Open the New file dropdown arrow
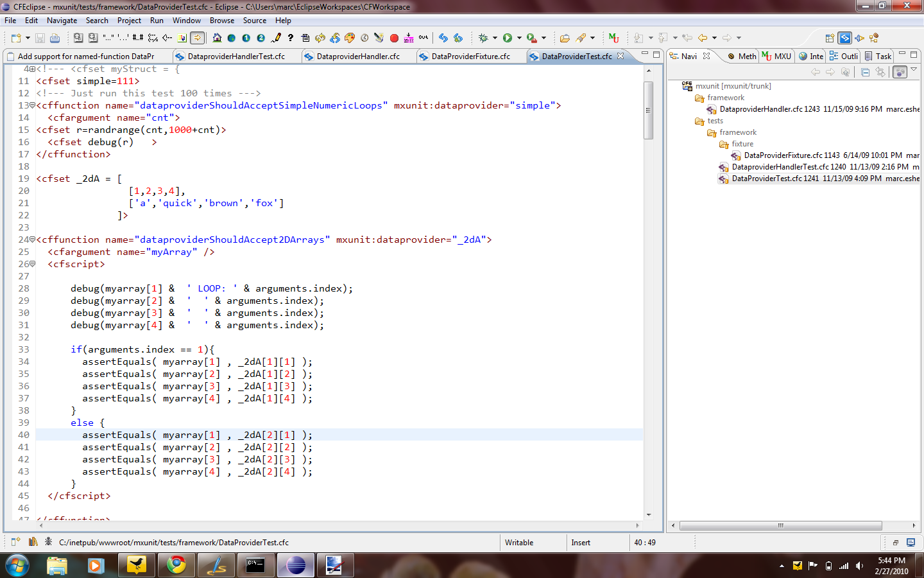Screen dimensions: 924x578 tap(28, 38)
